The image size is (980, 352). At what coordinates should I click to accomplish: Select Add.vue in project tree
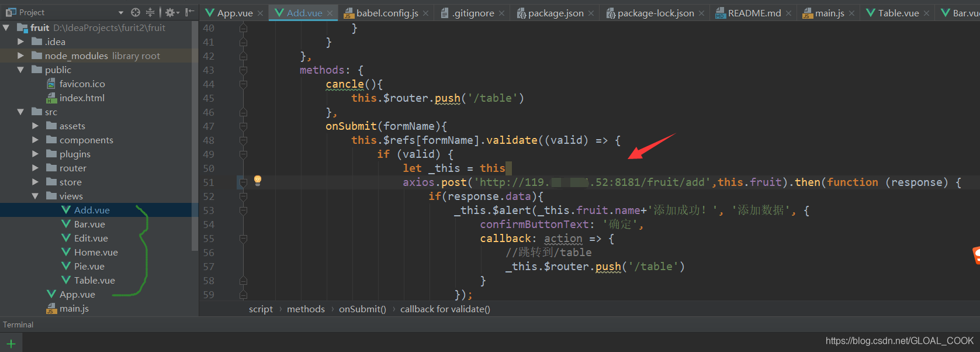[x=92, y=210]
